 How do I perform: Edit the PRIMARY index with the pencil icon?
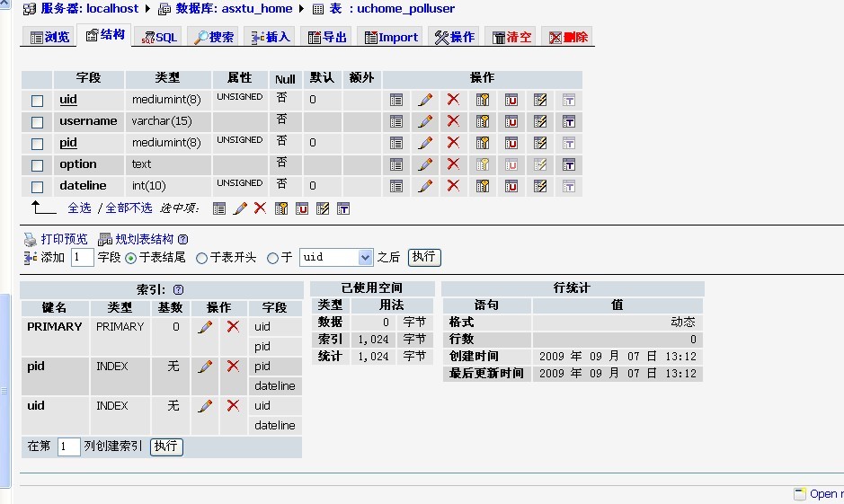[x=205, y=326]
